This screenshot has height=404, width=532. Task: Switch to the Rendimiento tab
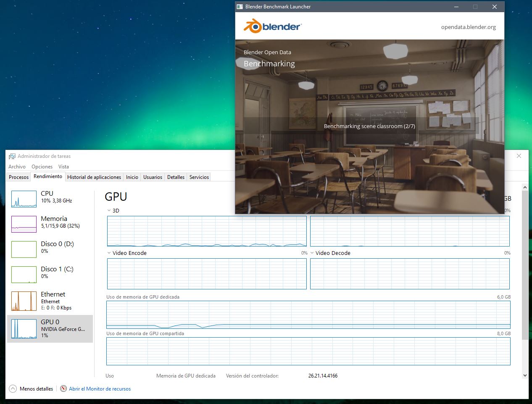[x=48, y=176]
